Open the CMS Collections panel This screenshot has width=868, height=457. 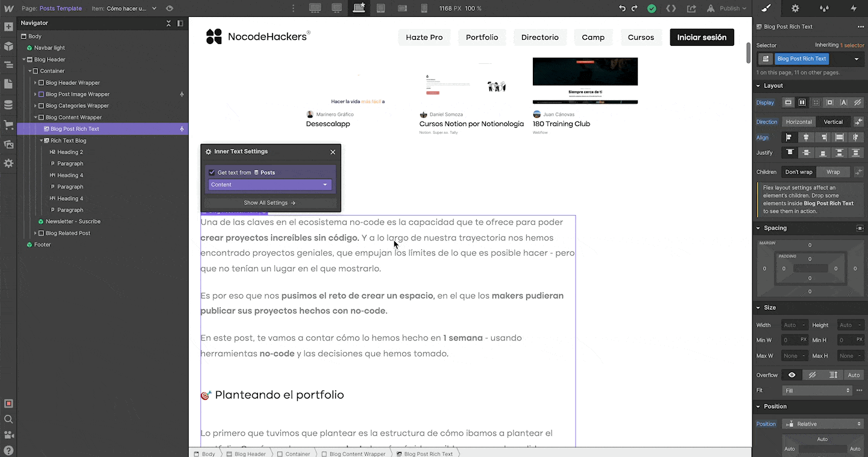click(x=8, y=105)
